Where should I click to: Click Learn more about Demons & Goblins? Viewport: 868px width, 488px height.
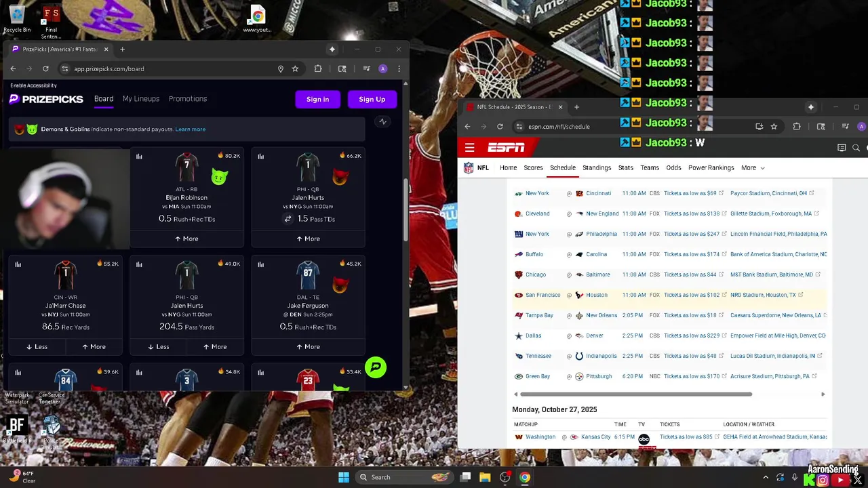190,129
